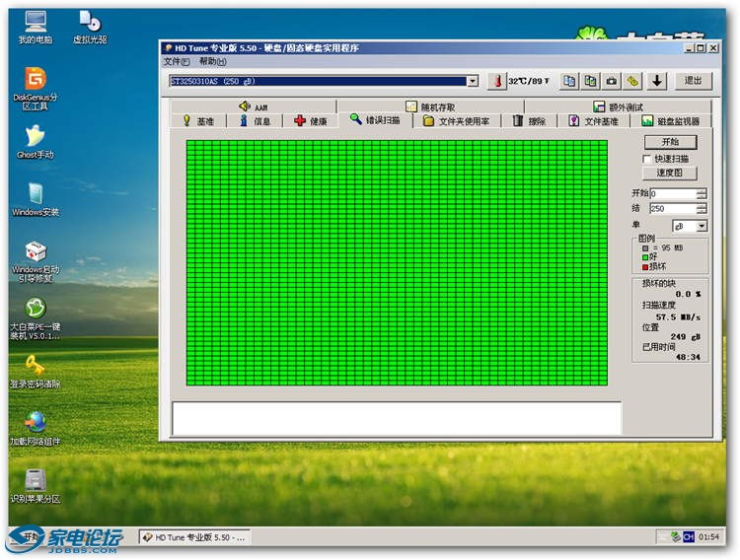Click the camera screenshot icon in toolbar
Viewport: 740px width, 560px height.
point(611,81)
